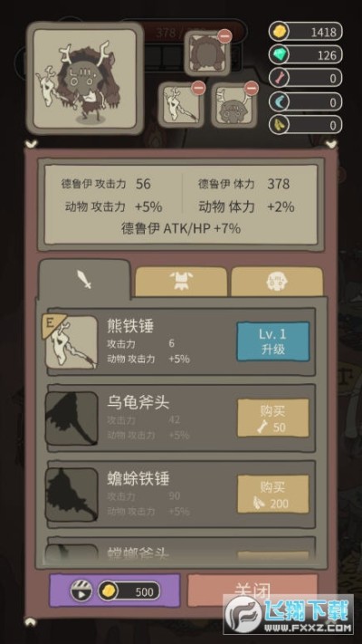Select the sword weapons tab
362x644 pixels.
coord(84,279)
